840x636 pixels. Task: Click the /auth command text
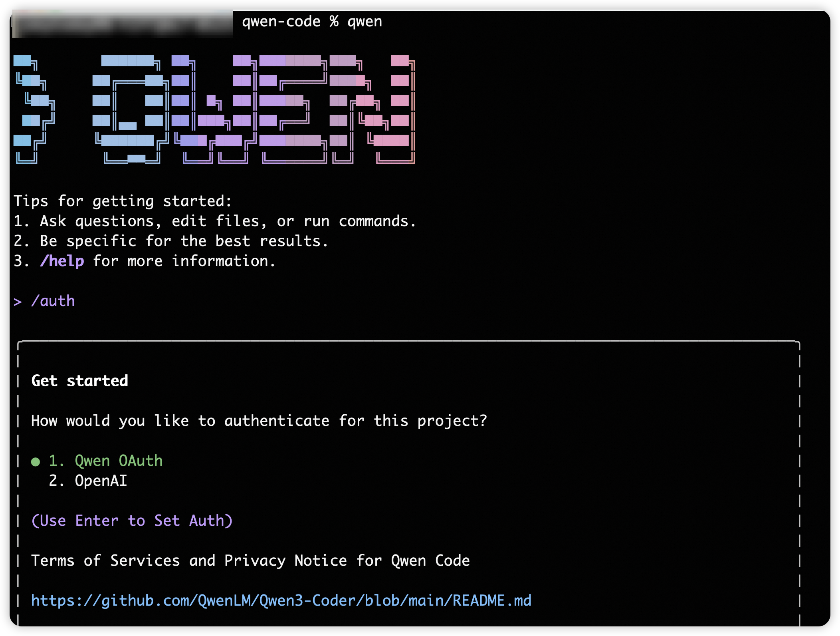pos(53,301)
